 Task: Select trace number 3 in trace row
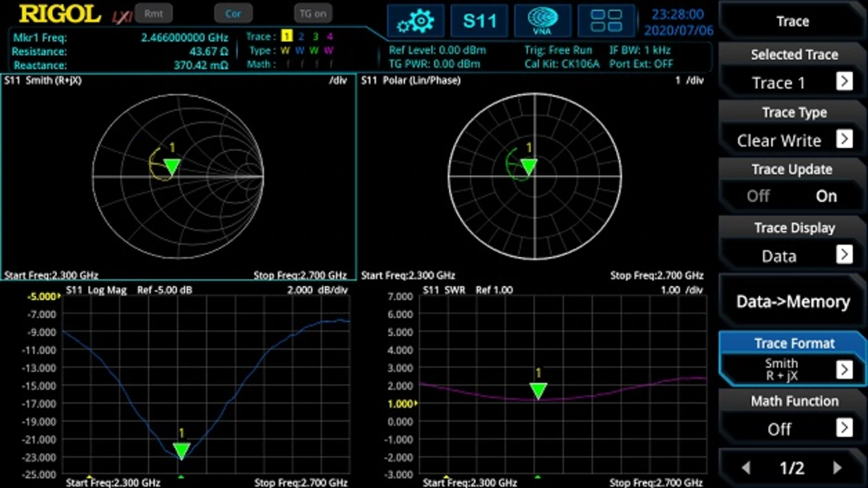point(315,37)
